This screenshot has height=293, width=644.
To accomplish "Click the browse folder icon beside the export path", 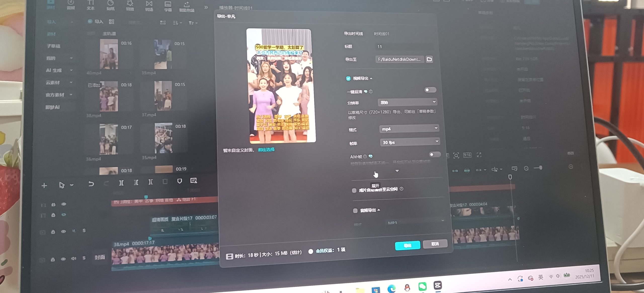I will pos(429,59).
